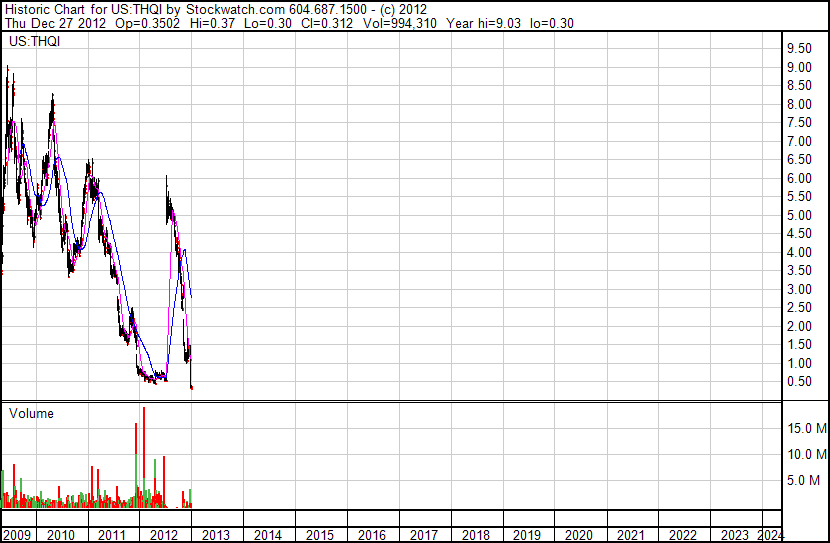Click the 6.50 price axis label
This screenshot has width=830, height=543.
click(x=799, y=159)
